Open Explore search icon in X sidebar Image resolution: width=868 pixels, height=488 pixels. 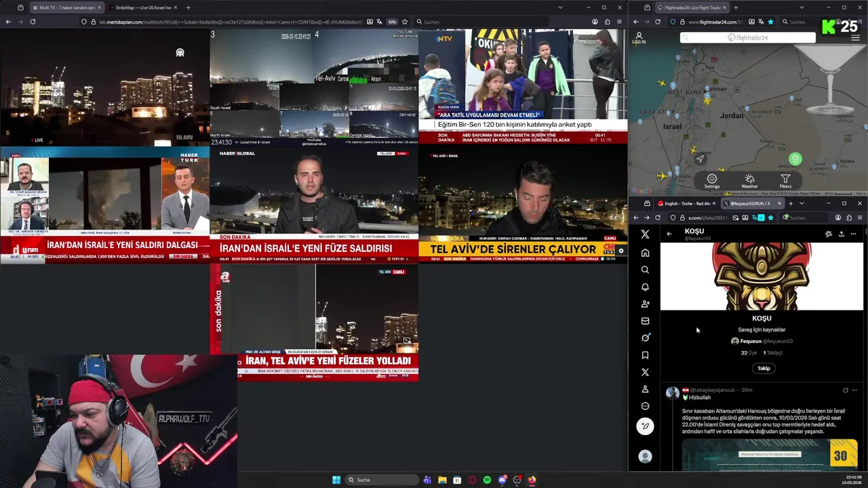click(645, 270)
